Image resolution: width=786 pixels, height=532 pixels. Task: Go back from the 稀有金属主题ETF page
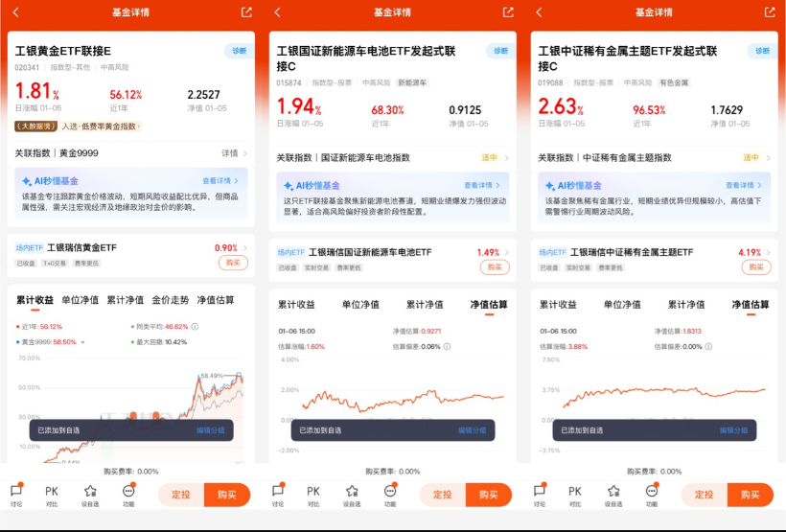(539, 12)
